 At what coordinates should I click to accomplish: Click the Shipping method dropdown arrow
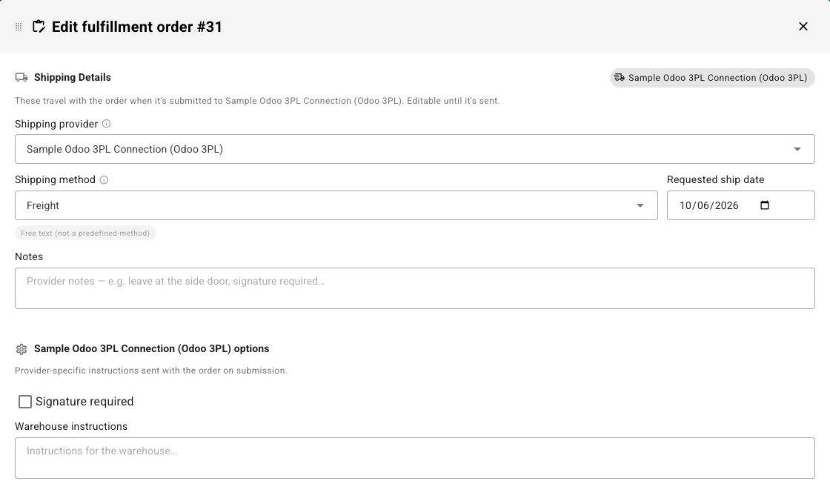(640, 205)
